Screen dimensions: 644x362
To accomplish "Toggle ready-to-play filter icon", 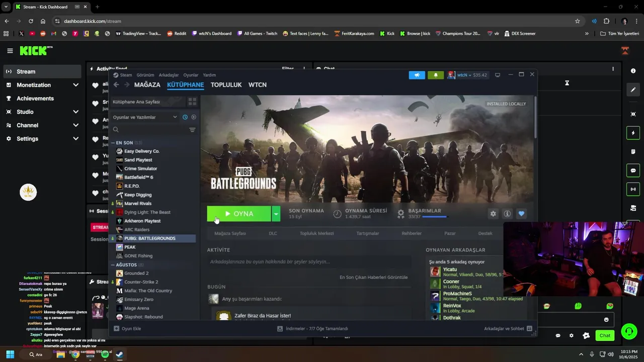I will 194,117.
